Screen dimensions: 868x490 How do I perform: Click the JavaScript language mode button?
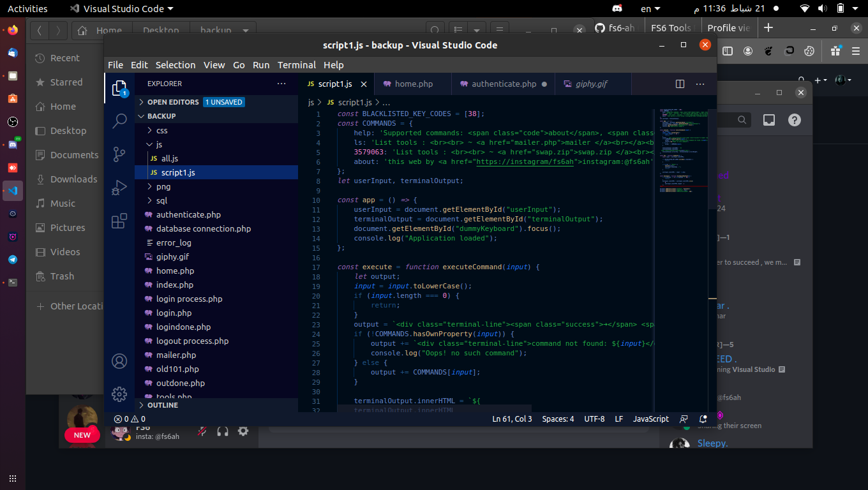(650, 419)
